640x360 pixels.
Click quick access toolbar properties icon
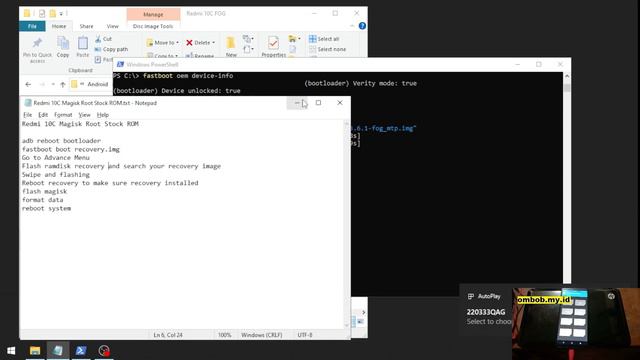point(42,13)
